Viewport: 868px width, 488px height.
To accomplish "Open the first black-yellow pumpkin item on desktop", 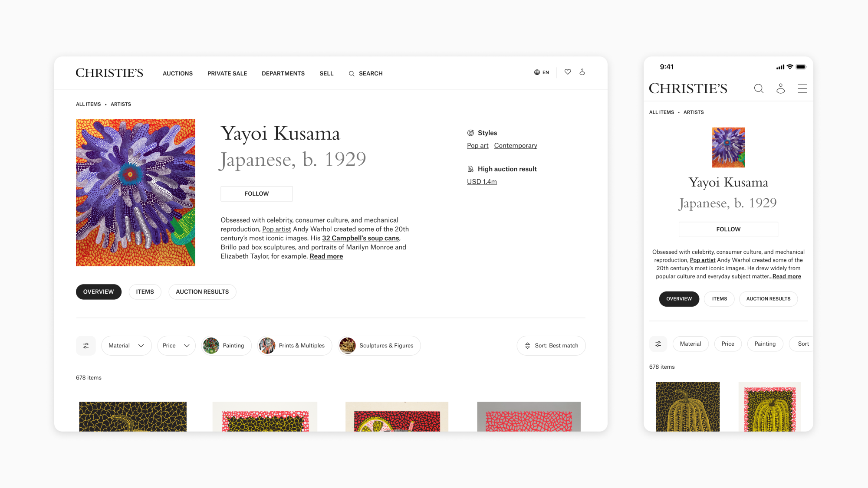I will (x=133, y=416).
